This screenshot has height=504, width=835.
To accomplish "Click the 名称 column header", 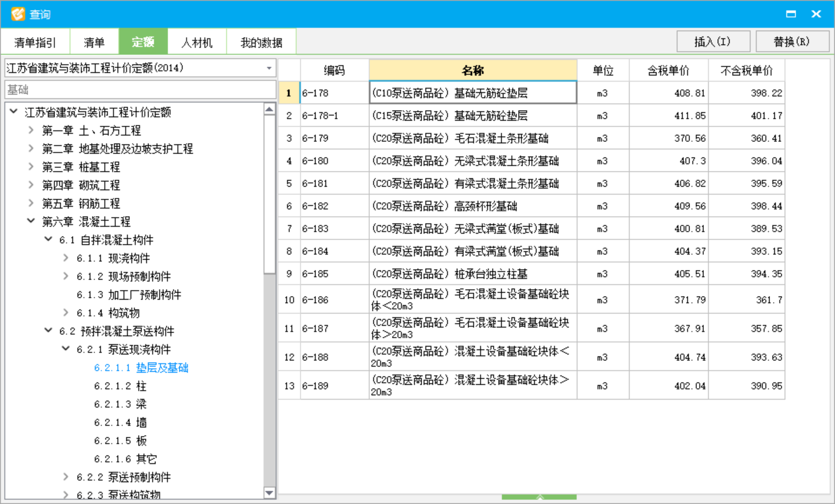I will click(x=473, y=70).
